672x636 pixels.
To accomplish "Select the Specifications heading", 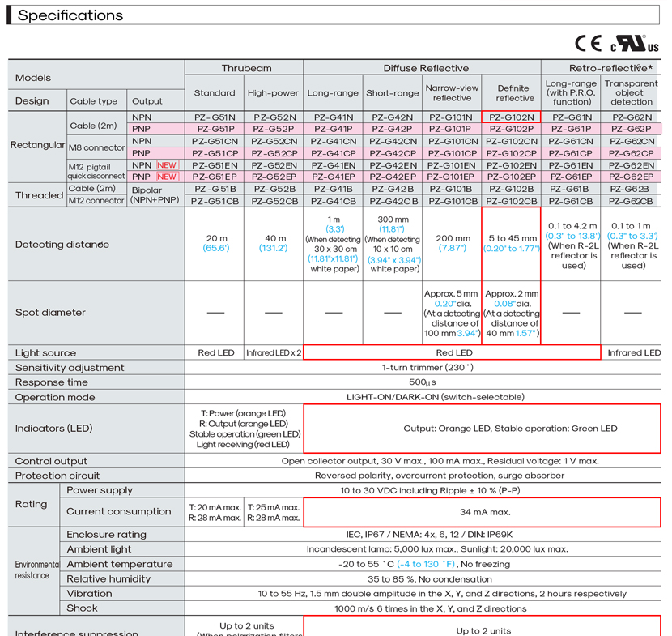I will point(70,15).
